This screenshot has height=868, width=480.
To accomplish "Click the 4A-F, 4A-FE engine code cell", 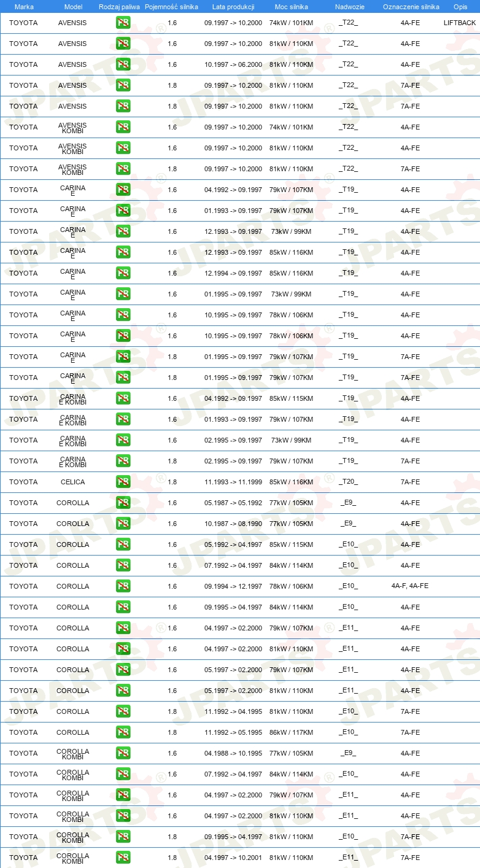I will 410,586.
